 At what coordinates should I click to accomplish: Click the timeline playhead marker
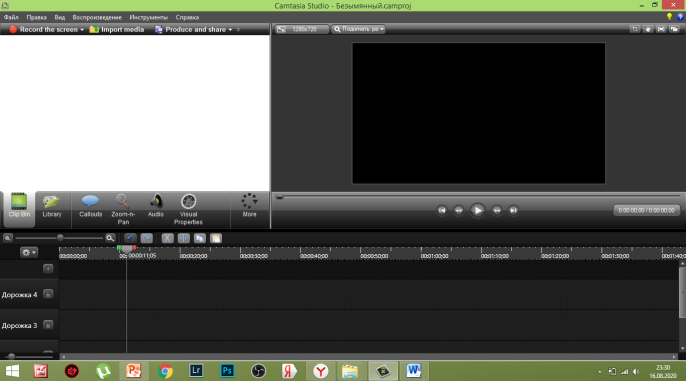pyautogui.click(x=127, y=249)
